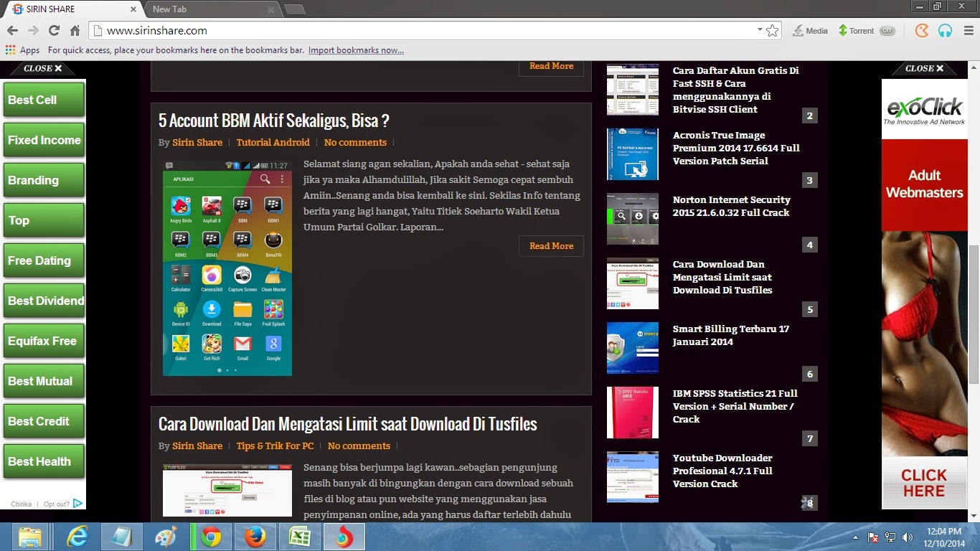Open the taskbar clock showing 12:04 PM
The image size is (980, 551).
click(943, 537)
